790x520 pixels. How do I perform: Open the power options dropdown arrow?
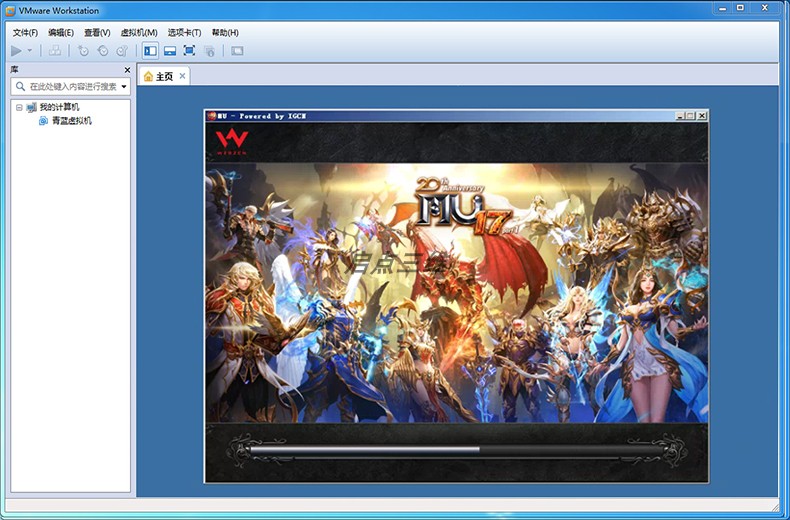(x=29, y=50)
